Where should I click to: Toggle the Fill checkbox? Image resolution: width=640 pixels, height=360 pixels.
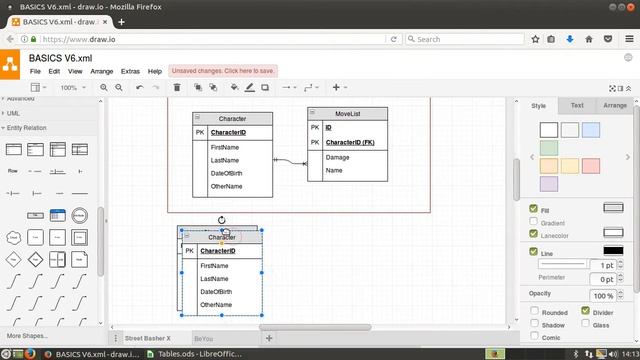pos(533,209)
